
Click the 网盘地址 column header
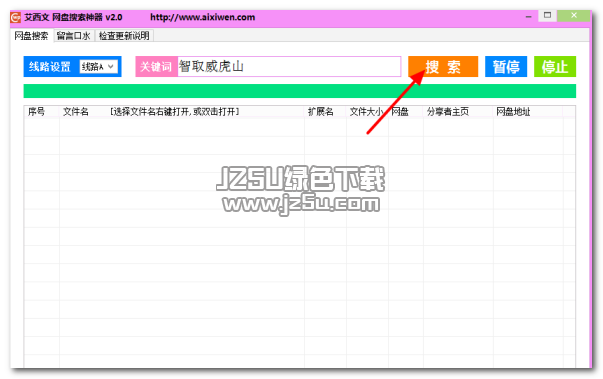pyautogui.click(x=528, y=111)
